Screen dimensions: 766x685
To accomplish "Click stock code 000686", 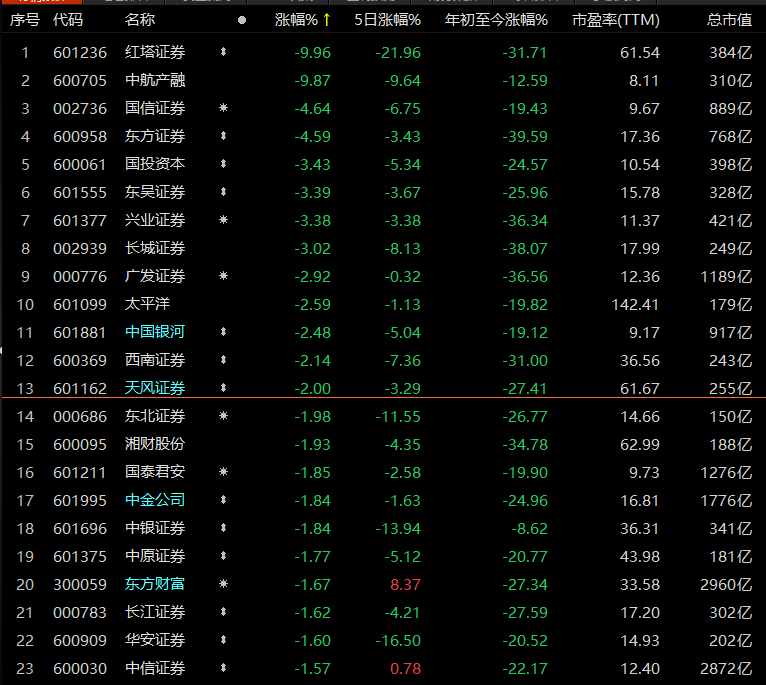I will pyautogui.click(x=80, y=417).
